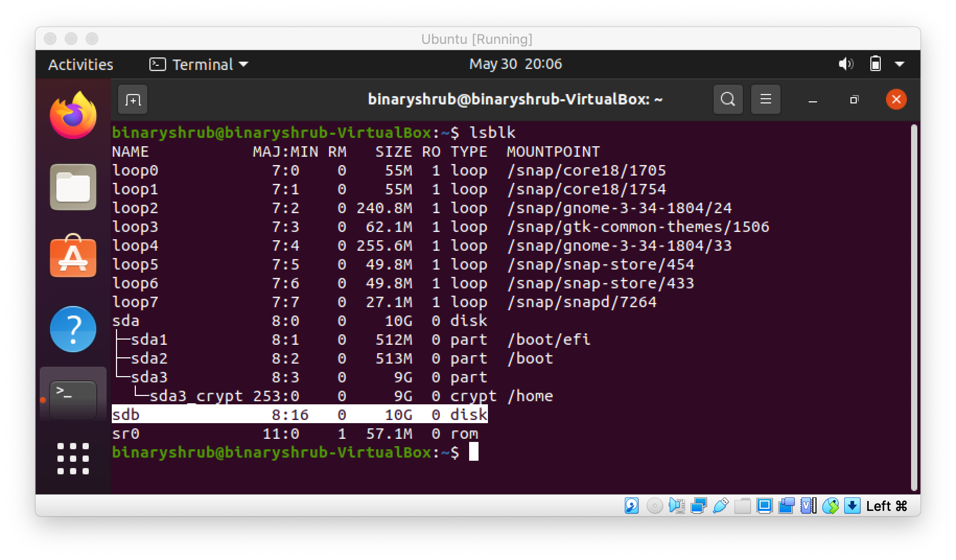
Task: Search the terminal with the magnifier button
Action: pyautogui.click(x=728, y=99)
